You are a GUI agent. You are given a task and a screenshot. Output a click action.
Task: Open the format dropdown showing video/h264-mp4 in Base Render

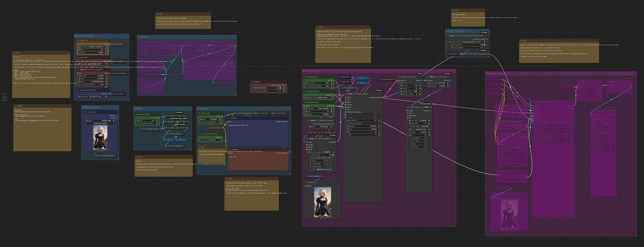coord(419,129)
